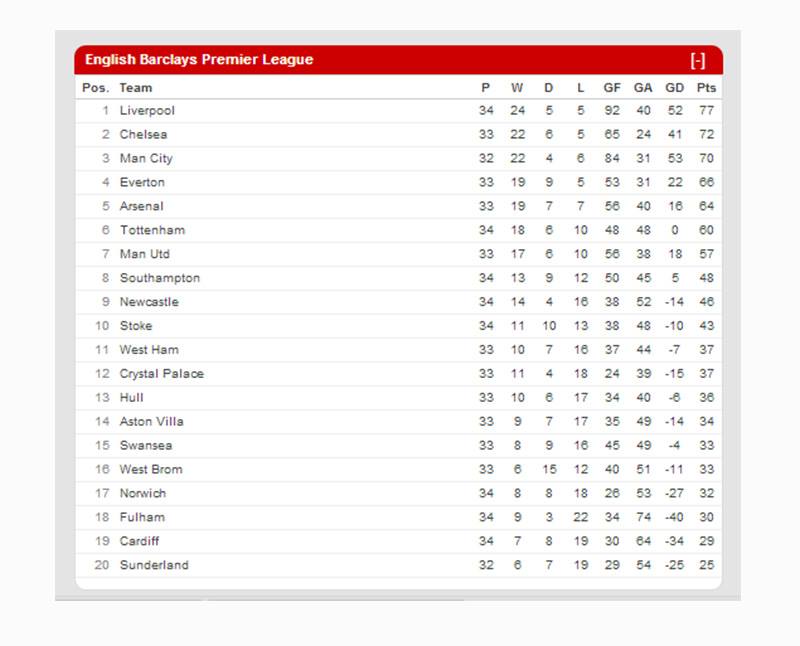Open the Arsenal team link
The width and height of the screenshot is (800, 646).
coord(141,207)
